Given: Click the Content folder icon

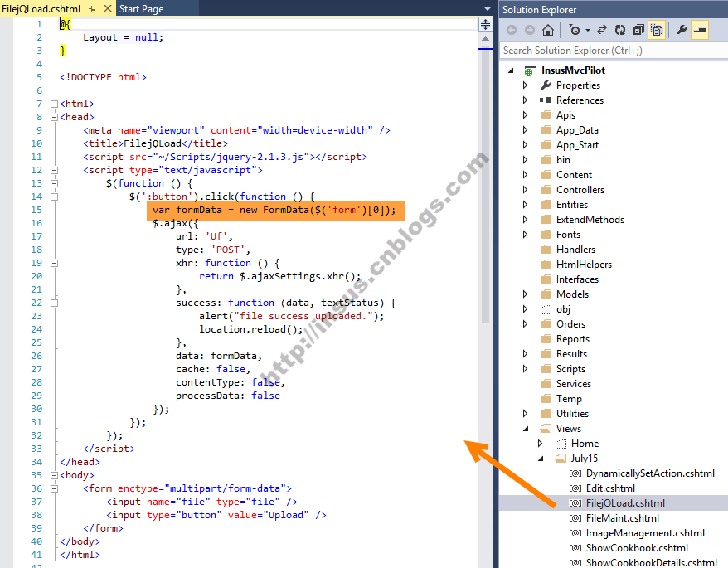Looking at the screenshot, I should pos(546,175).
